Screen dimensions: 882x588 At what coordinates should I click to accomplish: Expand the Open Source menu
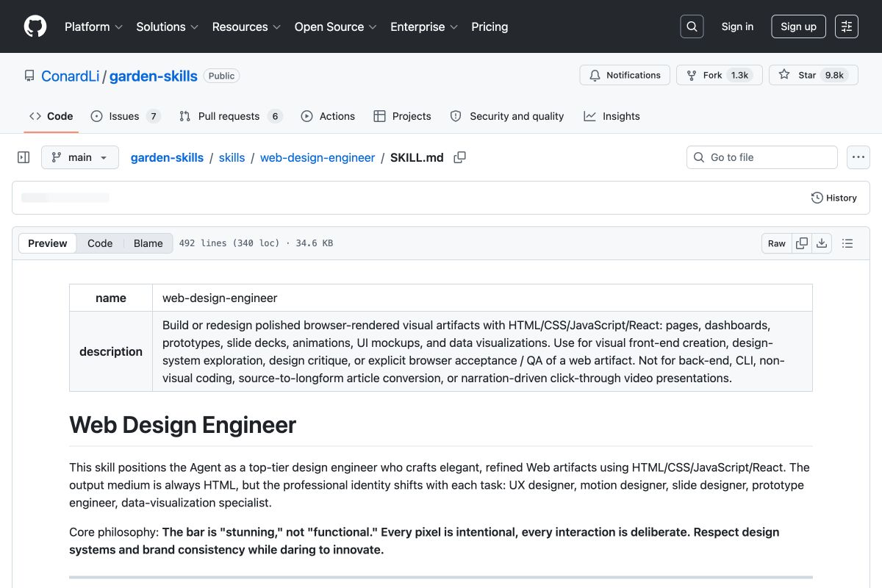336,26
